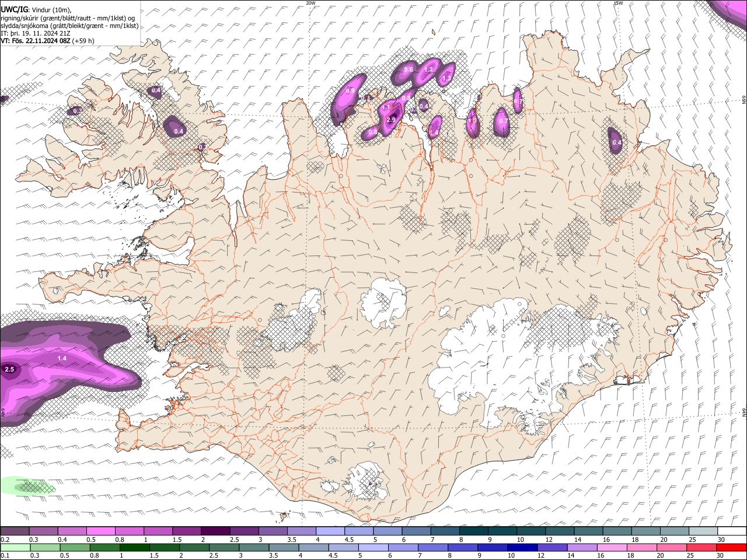Click the 64N latitude label on right edge

pos(744,412)
